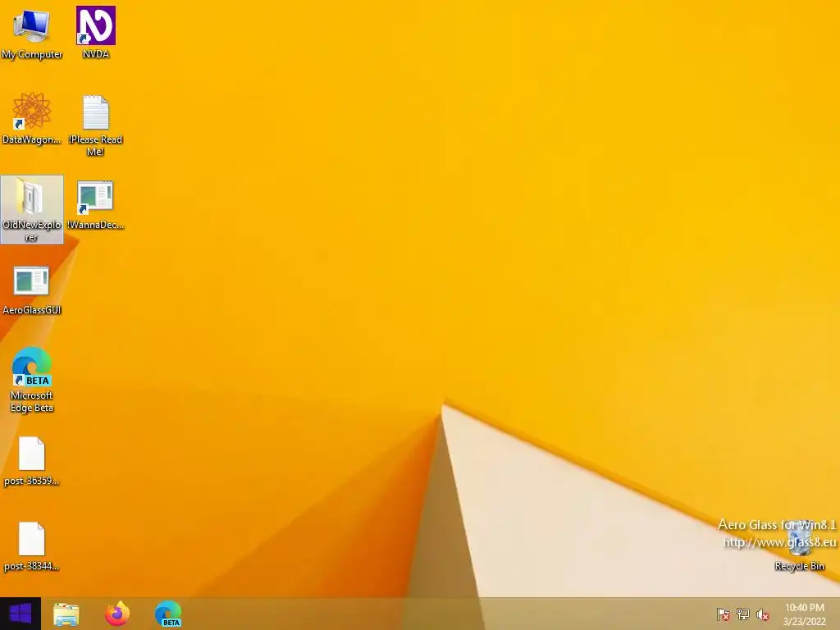Screen dimensions: 840x630
Task: Select the !Please Read Me! text file
Action: [x=96, y=125]
